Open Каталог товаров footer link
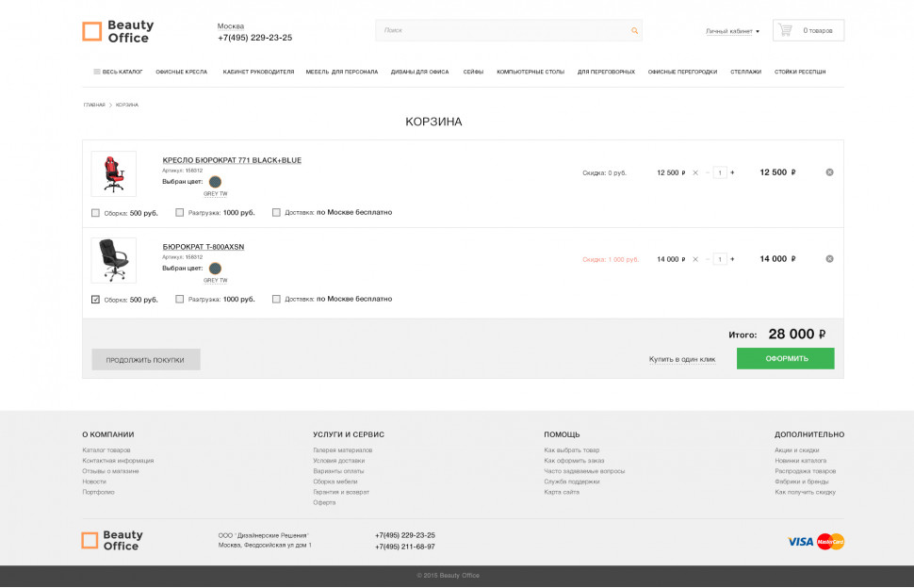Screen dimensions: 914x588 tap(106, 449)
